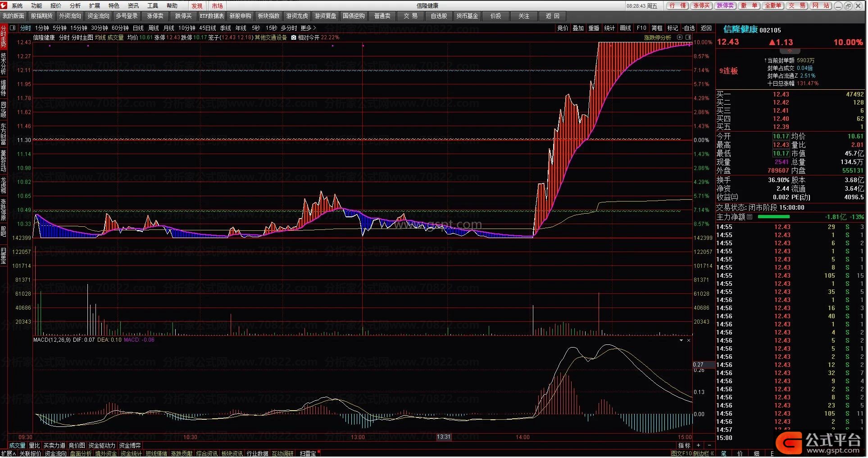Open 关联报价 bottom tab
Image resolution: width=868 pixels, height=458 pixels.
(30, 453)
